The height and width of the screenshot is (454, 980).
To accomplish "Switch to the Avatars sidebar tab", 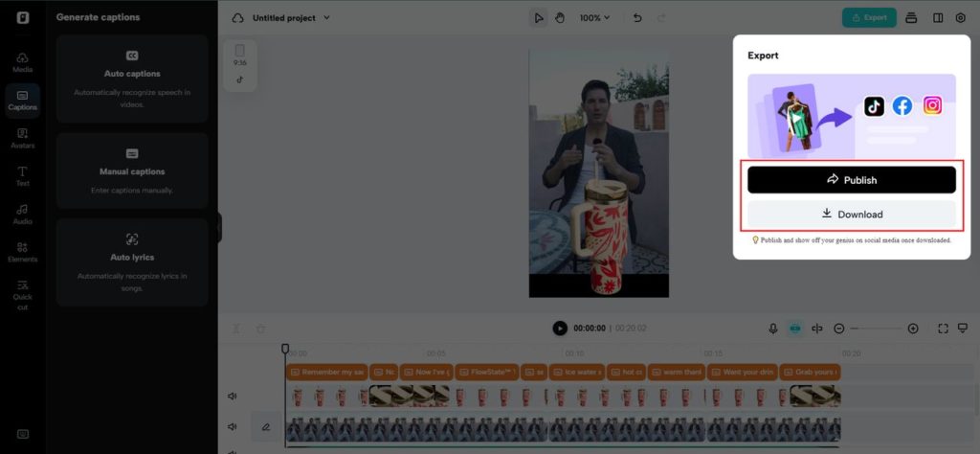I will coord(22,138).
